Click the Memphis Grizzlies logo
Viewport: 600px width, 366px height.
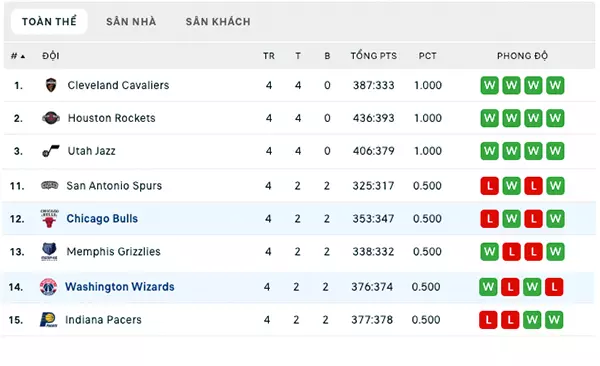click(x=49, y=252)
